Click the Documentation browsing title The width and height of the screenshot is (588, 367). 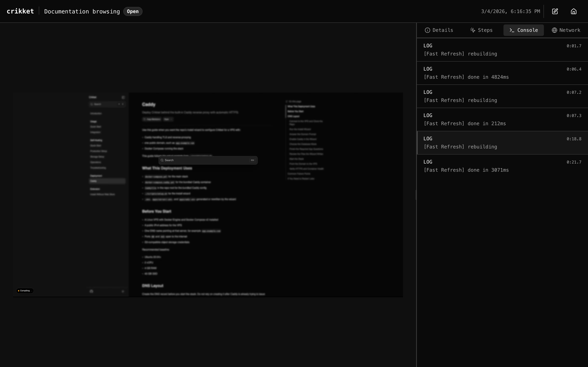point(82,11)
